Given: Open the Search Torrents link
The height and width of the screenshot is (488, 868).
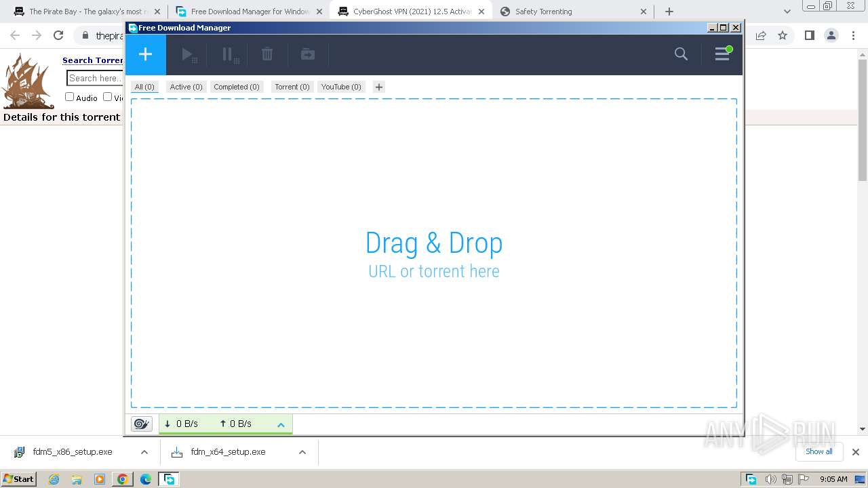Looking at the screenshot, I should (93, 60).
